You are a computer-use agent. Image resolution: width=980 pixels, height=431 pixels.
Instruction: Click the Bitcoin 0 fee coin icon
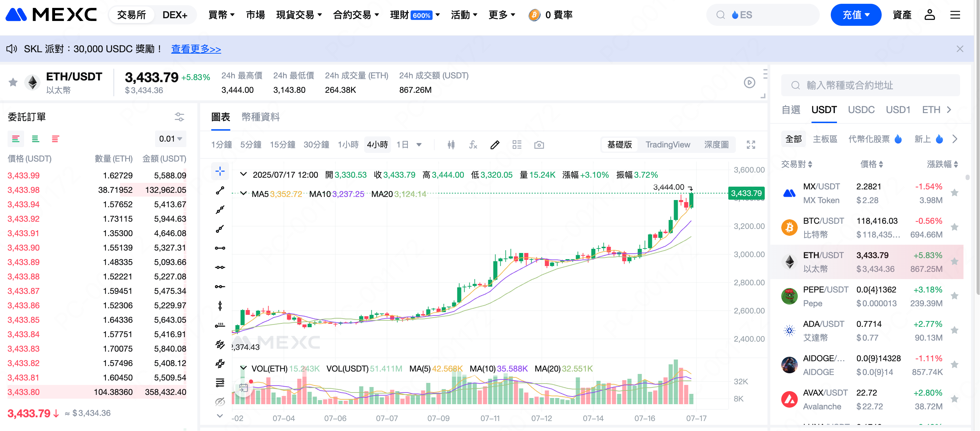pyautogui.click(x=534, y=15)
